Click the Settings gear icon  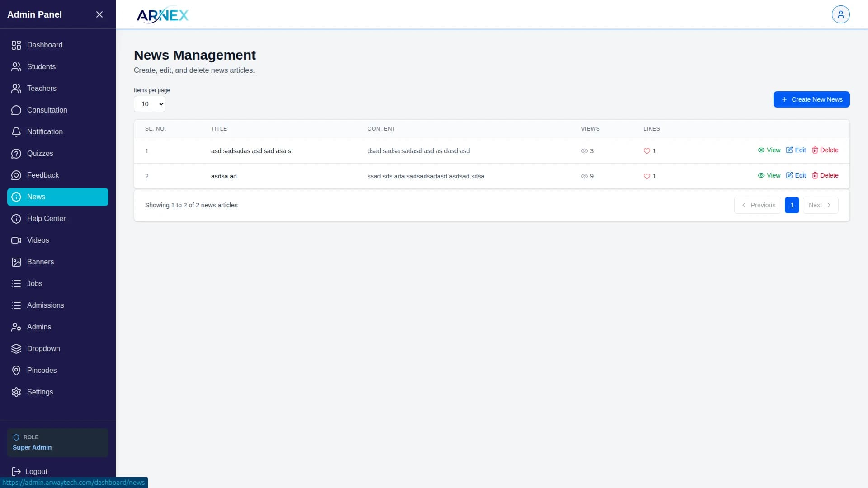pyautogui.click(x=16, y=392)
